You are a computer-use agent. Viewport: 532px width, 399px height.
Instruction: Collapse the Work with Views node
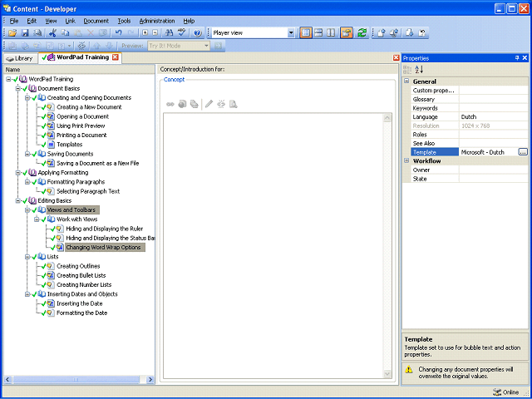click(x=37, y=219)
